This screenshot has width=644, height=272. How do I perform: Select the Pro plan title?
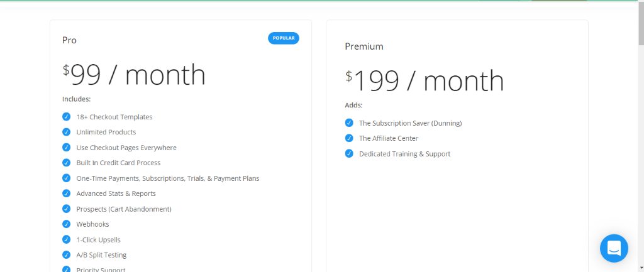(x=69, y=40)
